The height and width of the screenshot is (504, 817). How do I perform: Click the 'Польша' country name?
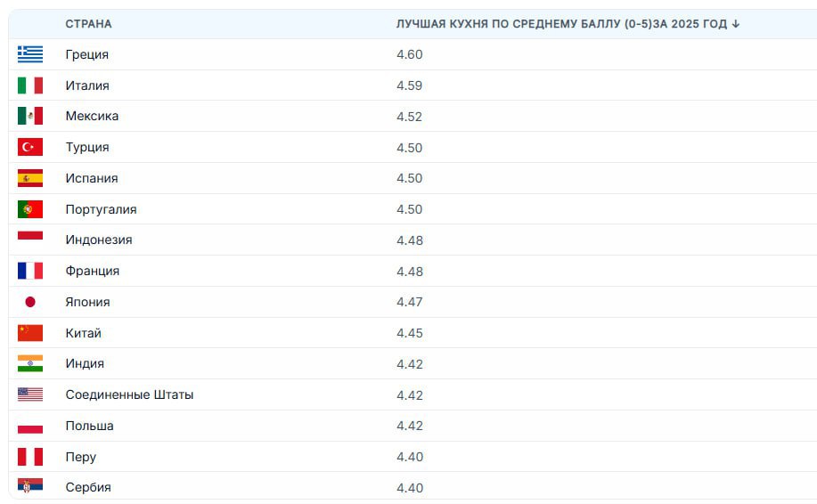click(x=90, y=426)
